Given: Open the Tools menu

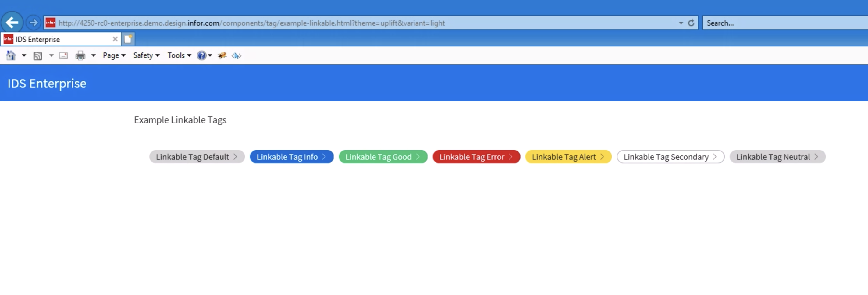Looking at the screenshot, I should (180, 55).
